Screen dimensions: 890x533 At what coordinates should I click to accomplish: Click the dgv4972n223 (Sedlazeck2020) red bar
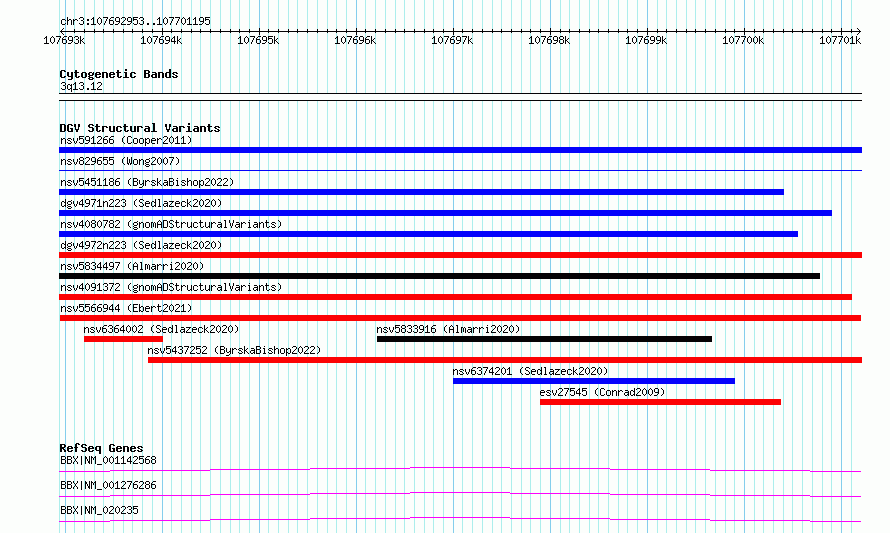pos(460,255)
